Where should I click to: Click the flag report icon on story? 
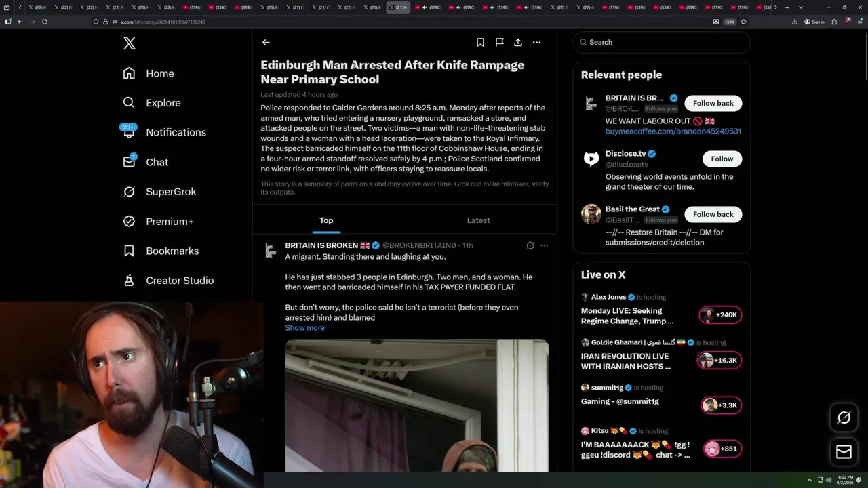click(499, 42)
